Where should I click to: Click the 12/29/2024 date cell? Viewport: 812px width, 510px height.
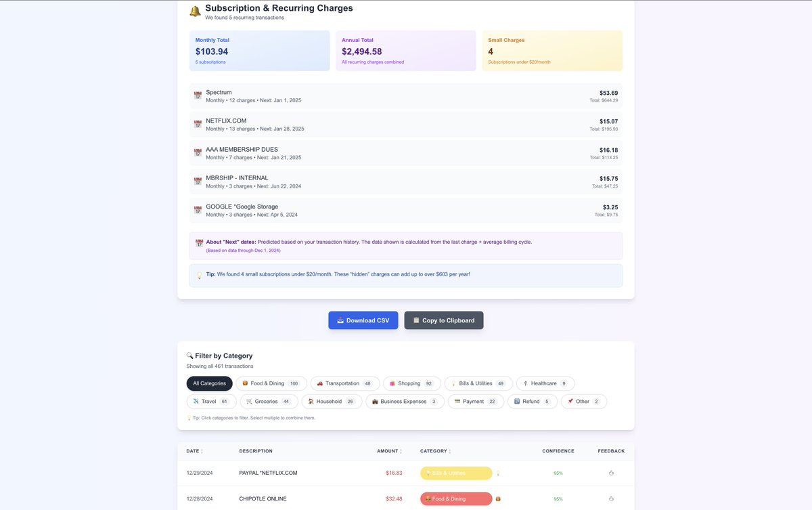pos(200,473)
